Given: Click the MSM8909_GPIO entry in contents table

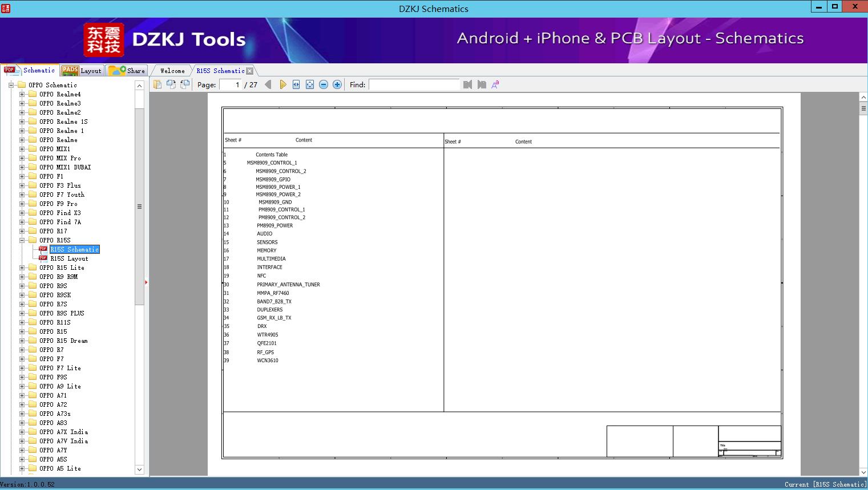Looking at the screenshot, I should coord(273,179).
